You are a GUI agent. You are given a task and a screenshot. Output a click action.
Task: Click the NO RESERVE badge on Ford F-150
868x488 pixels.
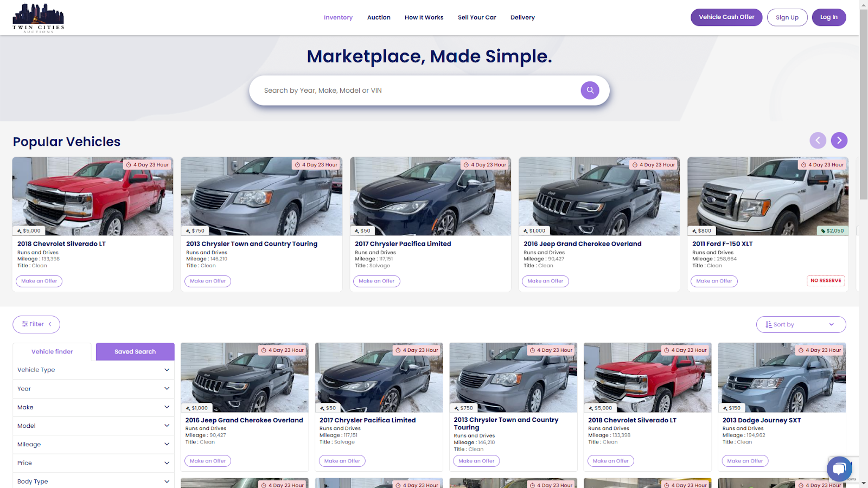826,281
